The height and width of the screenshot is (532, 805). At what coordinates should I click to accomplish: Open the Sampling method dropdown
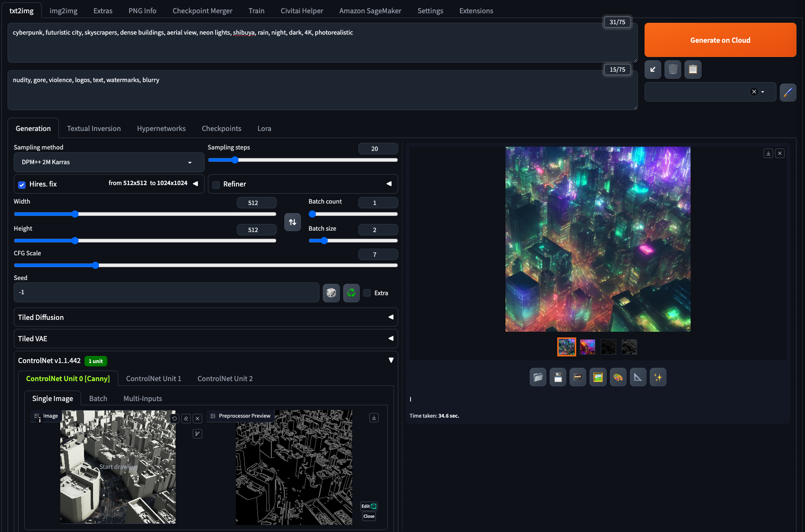point(109,162)
